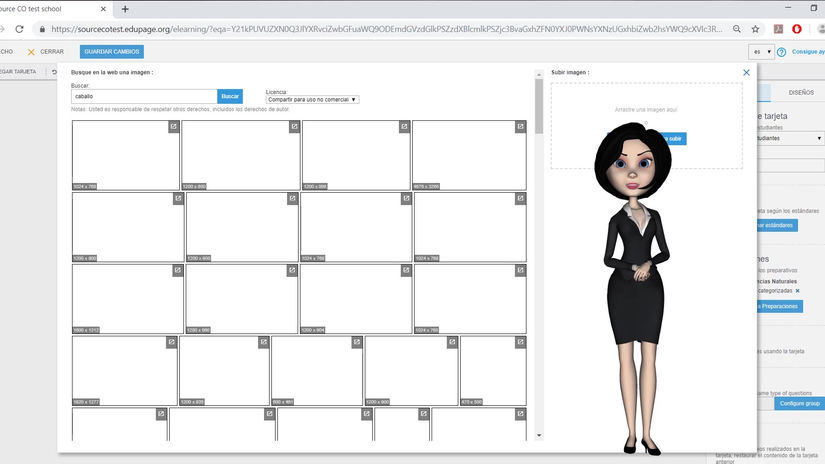Select fourth row, third result thumbnail
This screenshot has height=464, width=825.
tap(317, 371)
